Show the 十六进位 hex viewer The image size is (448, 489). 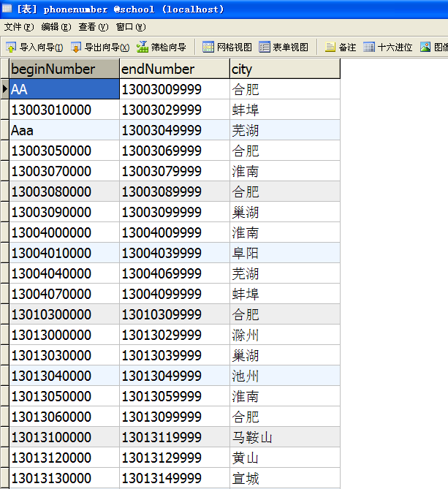(388, 48)
